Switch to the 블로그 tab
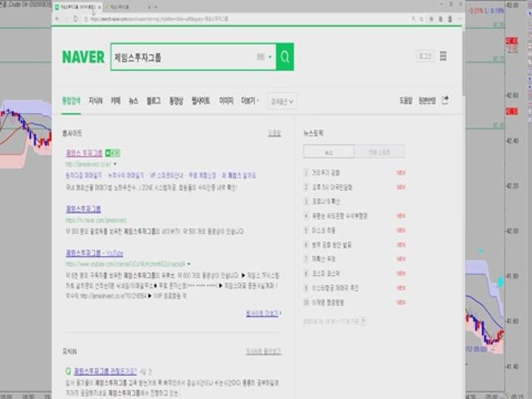 tap(154, 100)
